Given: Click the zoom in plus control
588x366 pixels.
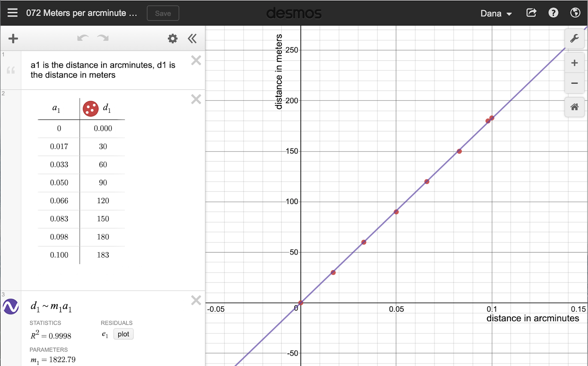Looking at the screenshot, I should [x=574, y=62].
